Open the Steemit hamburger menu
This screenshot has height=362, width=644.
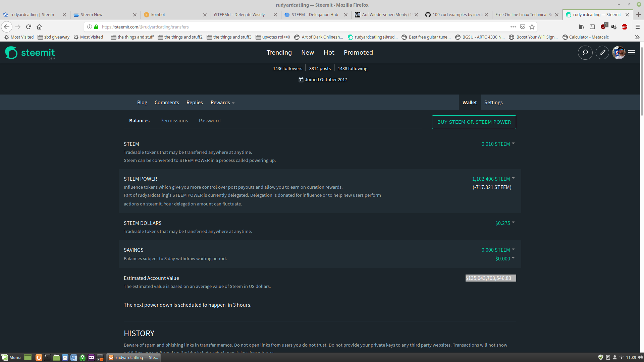[x=632, y=53]
